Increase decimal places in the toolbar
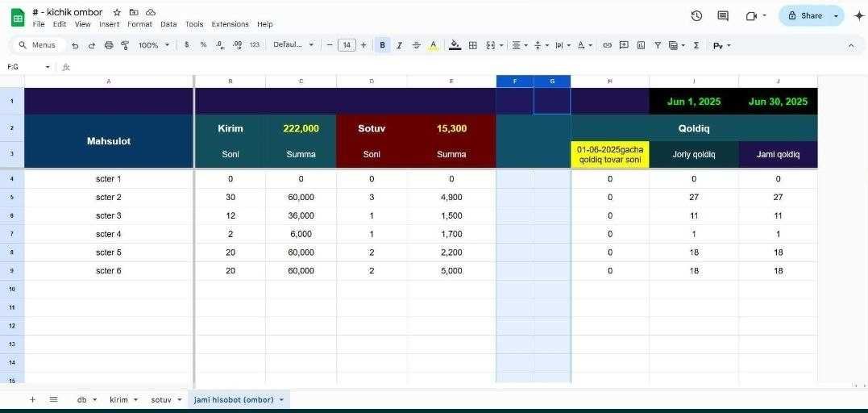This screenshot has height=413, width=868. [x=238, y=45]
